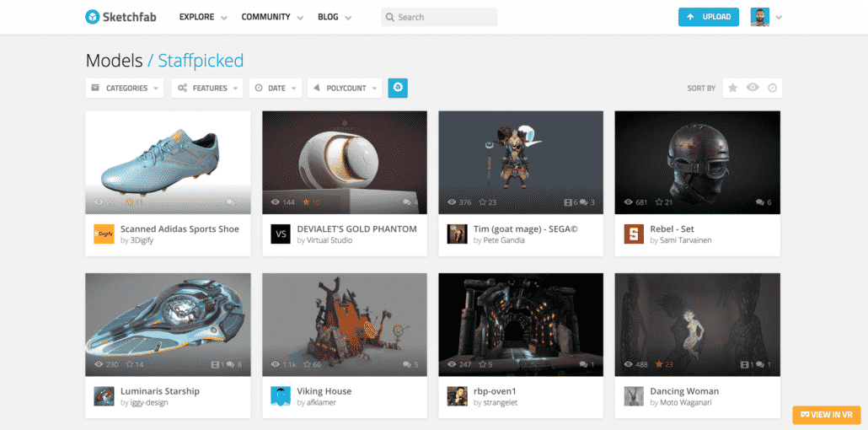Click the UPLOAD button

tap(709, 17)
